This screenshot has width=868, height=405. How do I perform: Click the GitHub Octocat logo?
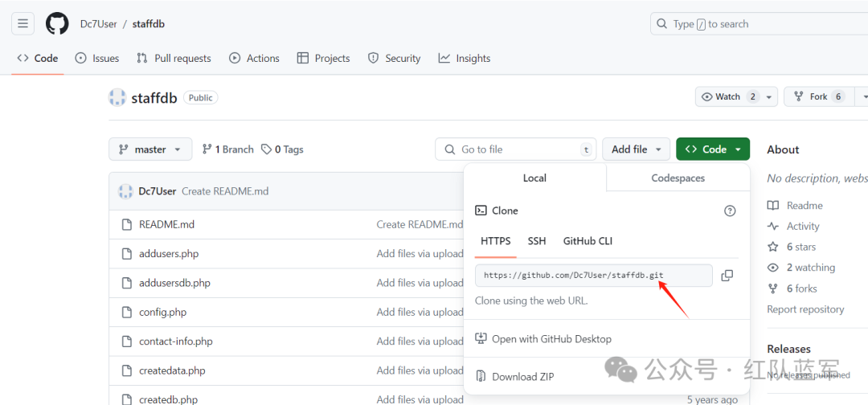tap(57, 24)
